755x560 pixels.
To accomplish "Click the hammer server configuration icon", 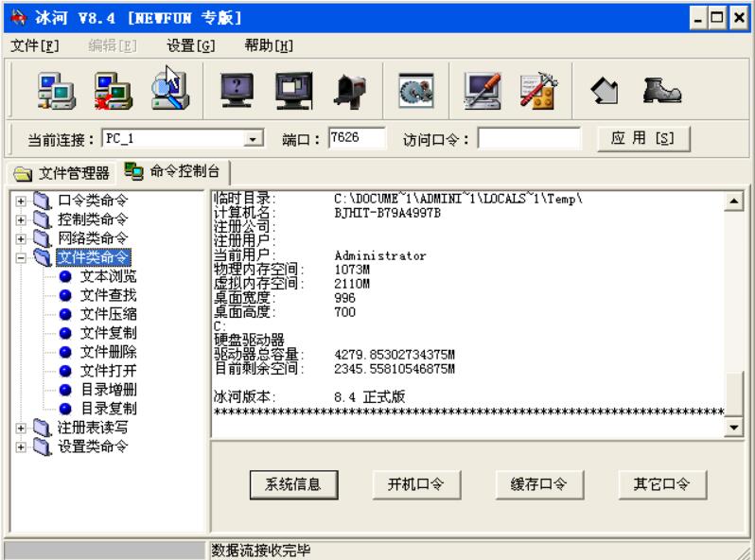I will [539, 91].
